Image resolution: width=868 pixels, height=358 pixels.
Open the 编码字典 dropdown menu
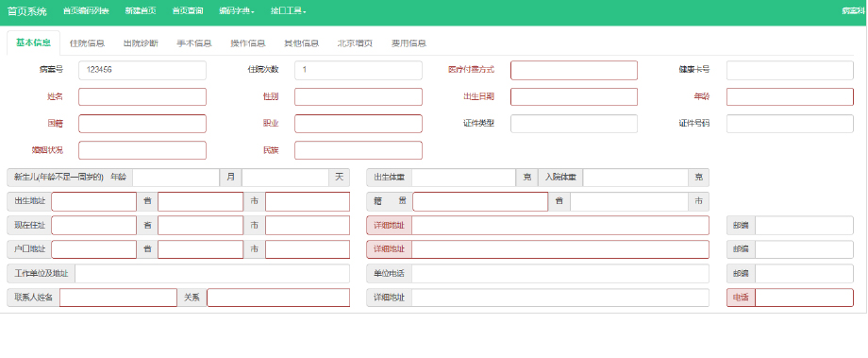click(x=237, y=11)
